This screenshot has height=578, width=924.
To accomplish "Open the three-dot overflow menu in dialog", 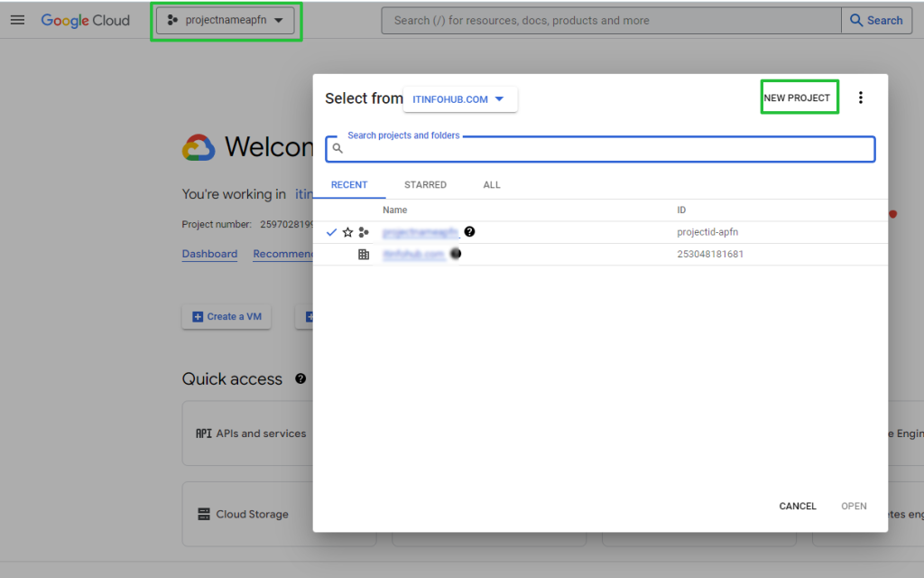I will pos(860,97).
